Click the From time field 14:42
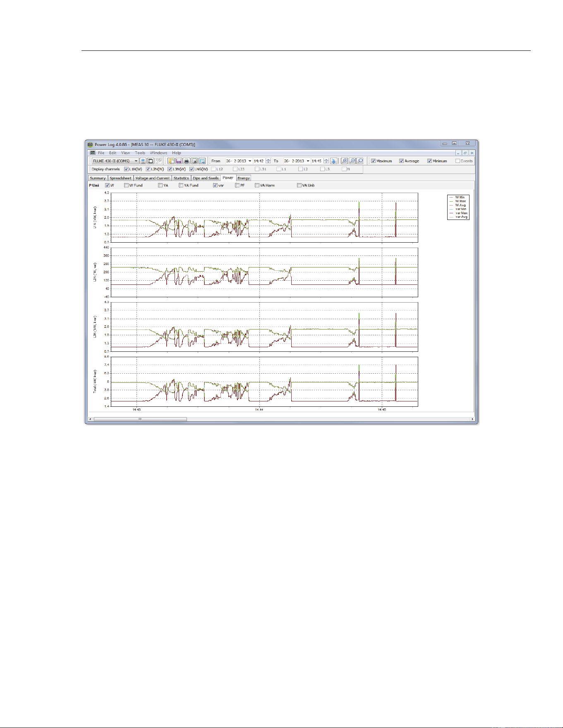563x728 pixels. [259, 161]
